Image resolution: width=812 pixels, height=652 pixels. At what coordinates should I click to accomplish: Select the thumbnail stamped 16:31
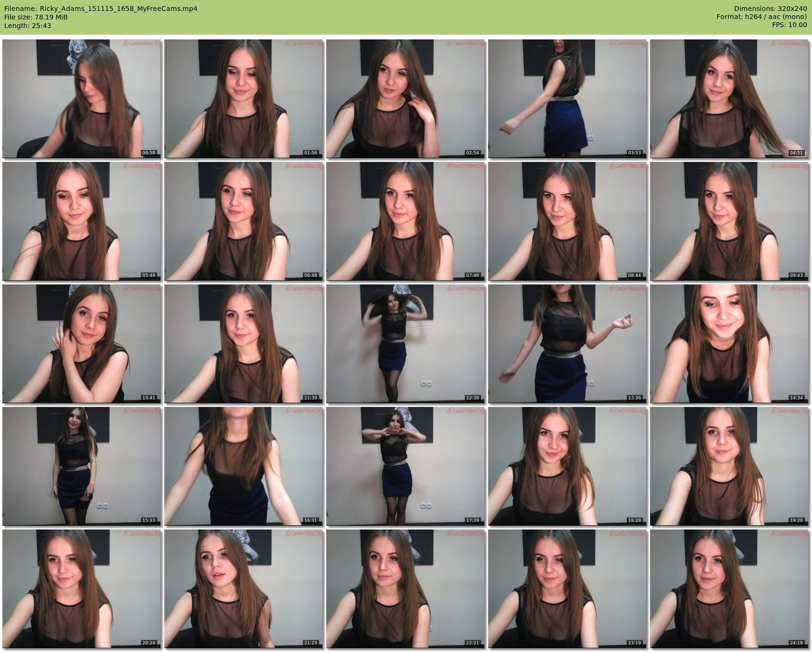(244, 466)
